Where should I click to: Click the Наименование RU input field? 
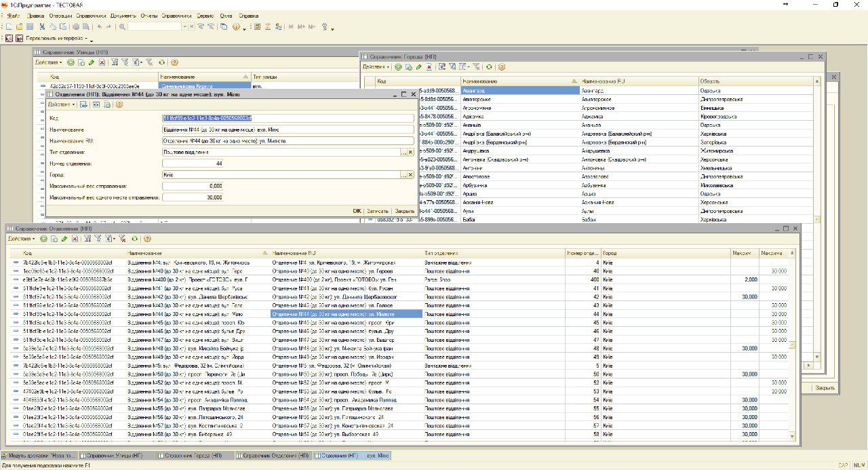[288, 141]
